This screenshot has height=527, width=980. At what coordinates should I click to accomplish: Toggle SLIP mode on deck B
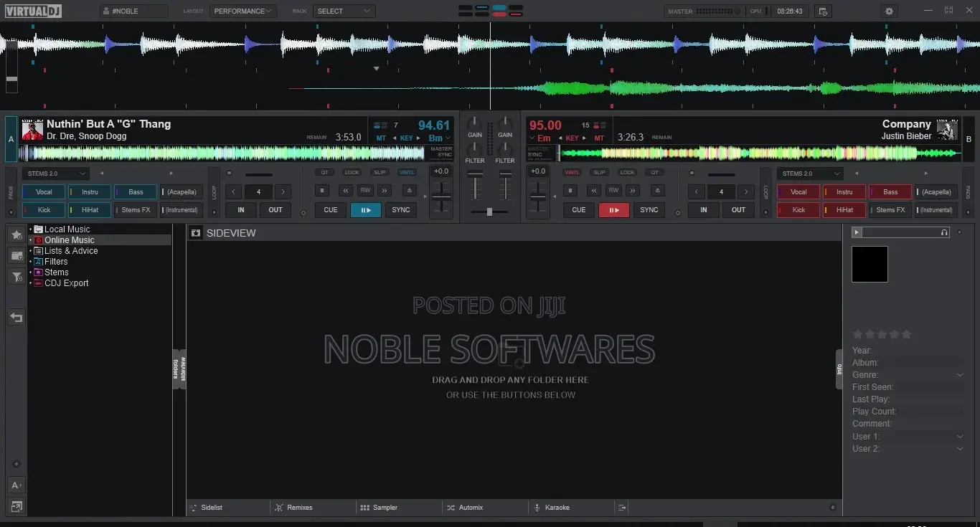click(600, 173)
